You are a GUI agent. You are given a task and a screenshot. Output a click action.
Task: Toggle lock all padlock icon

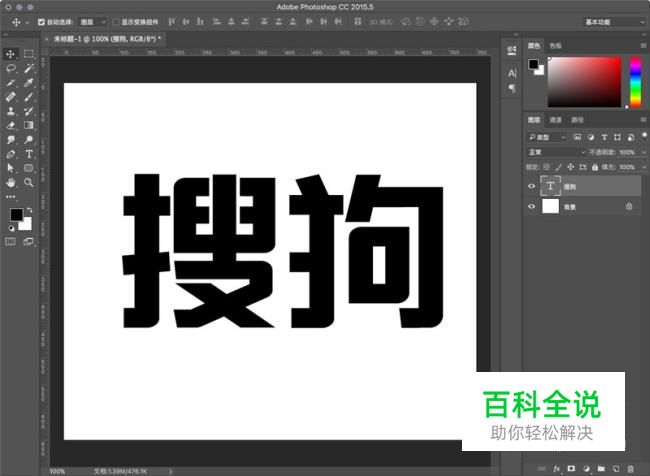click(595, 167)
